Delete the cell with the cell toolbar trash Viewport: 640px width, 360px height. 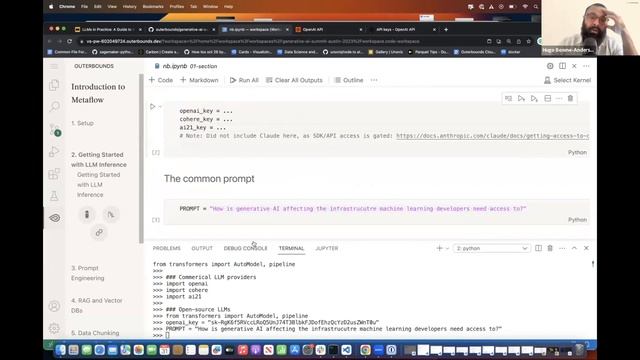click(570, 98)
